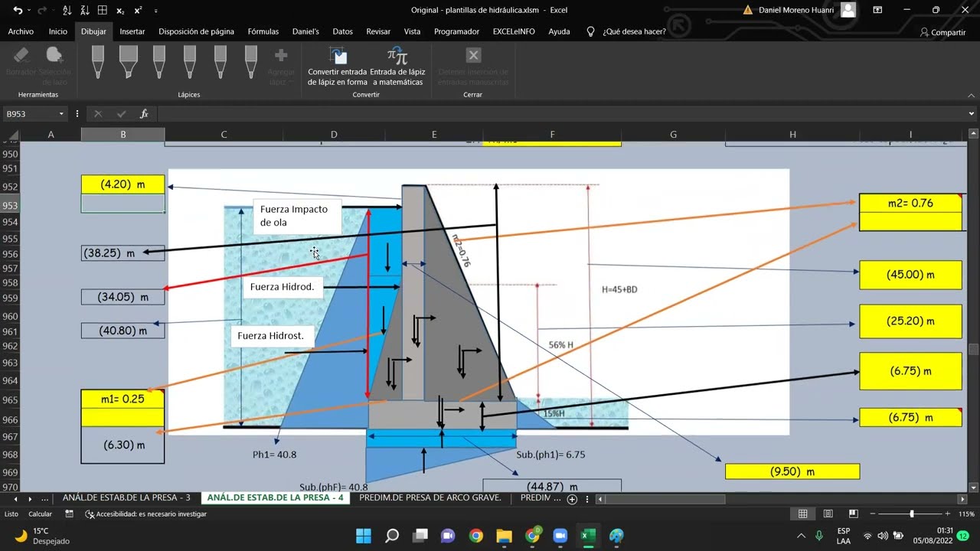This screenshot has height=551, width=980.
Task: Pick the first pen in the Lápices gallery
Action: coord(97,61)
